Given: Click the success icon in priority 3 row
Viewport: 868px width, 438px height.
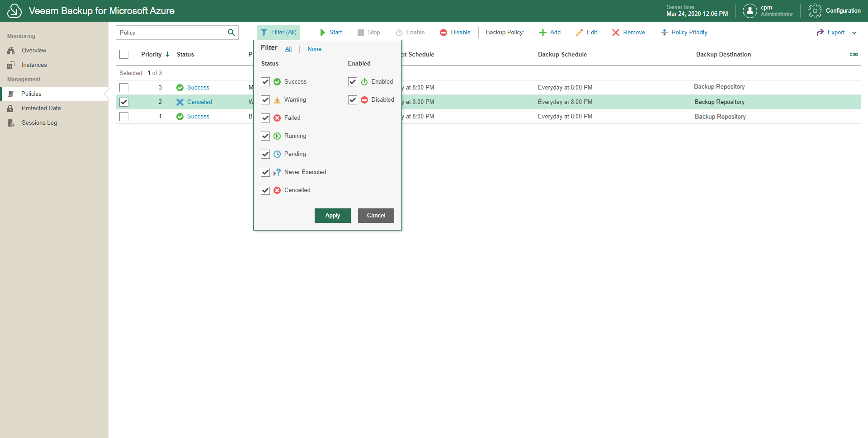Looking at the screenshot, I should coord(180,88).
